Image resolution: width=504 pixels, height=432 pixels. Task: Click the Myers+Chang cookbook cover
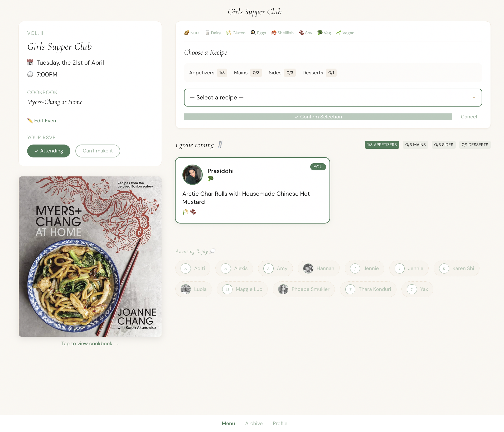pos(90,256)
